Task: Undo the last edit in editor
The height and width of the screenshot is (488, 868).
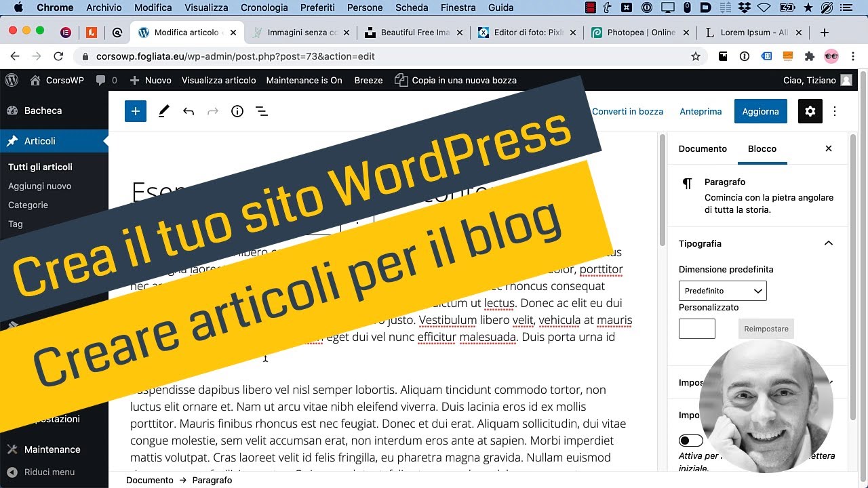Action: click(x=189, y=111)
